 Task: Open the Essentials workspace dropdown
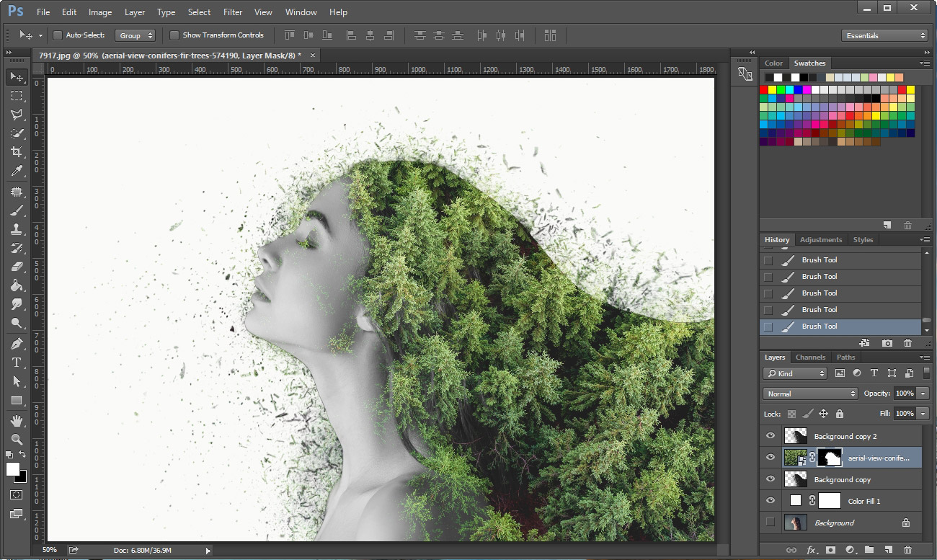click(884, 35)
